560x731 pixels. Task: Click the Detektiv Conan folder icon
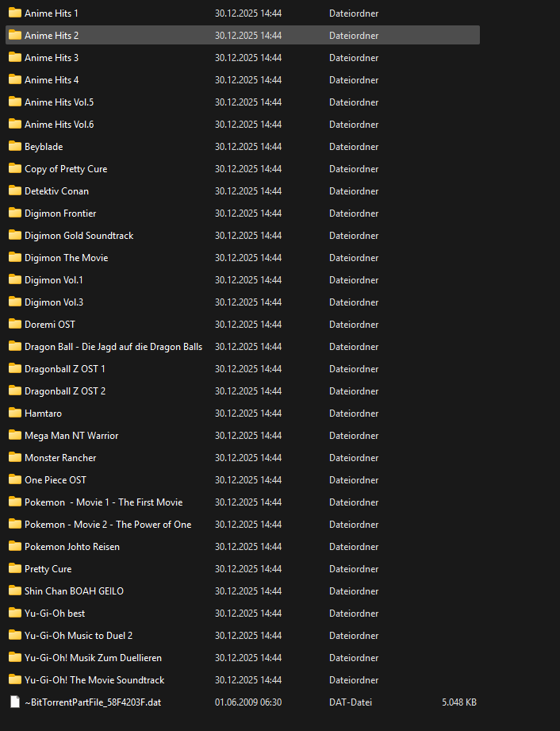coord(15,190)
